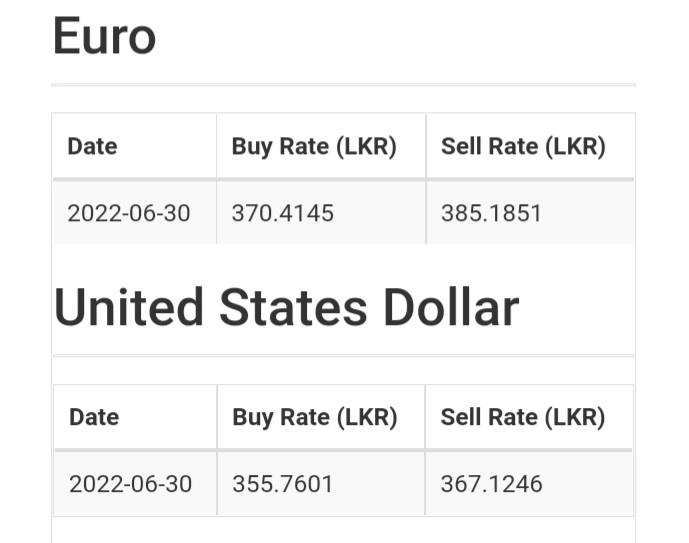Click the Euro heading
This screenshot has height=543, width=689.
click(104, 36)
